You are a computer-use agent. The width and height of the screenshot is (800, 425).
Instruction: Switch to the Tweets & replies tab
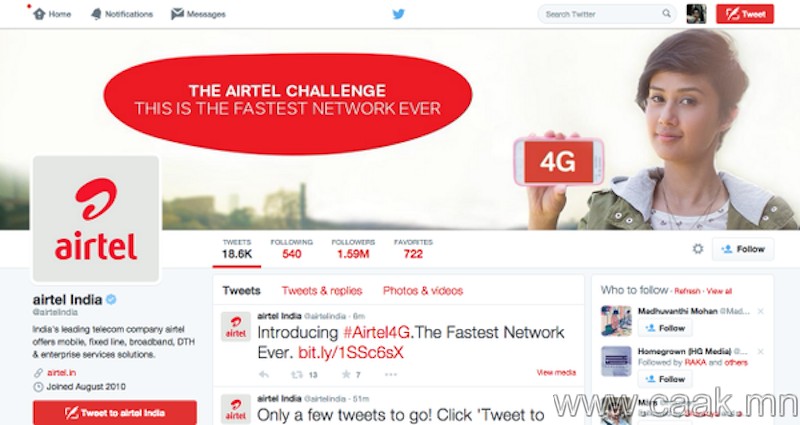point(322,291)
